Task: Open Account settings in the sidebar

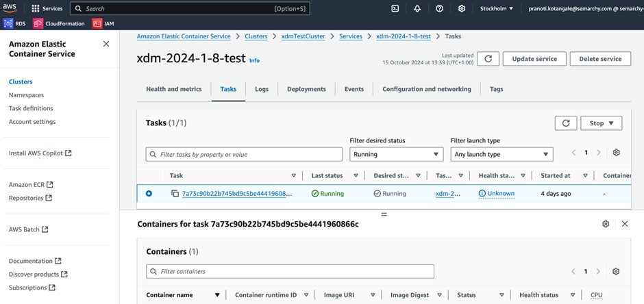Action: 32,121
